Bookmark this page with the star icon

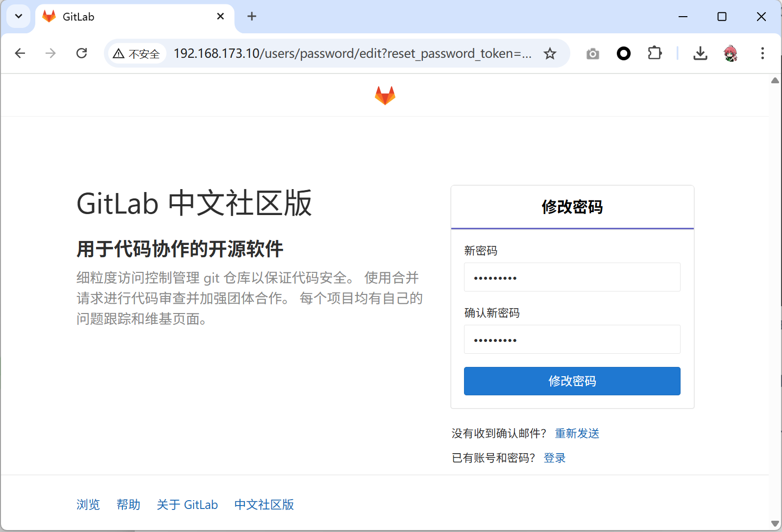coord(550,53)
